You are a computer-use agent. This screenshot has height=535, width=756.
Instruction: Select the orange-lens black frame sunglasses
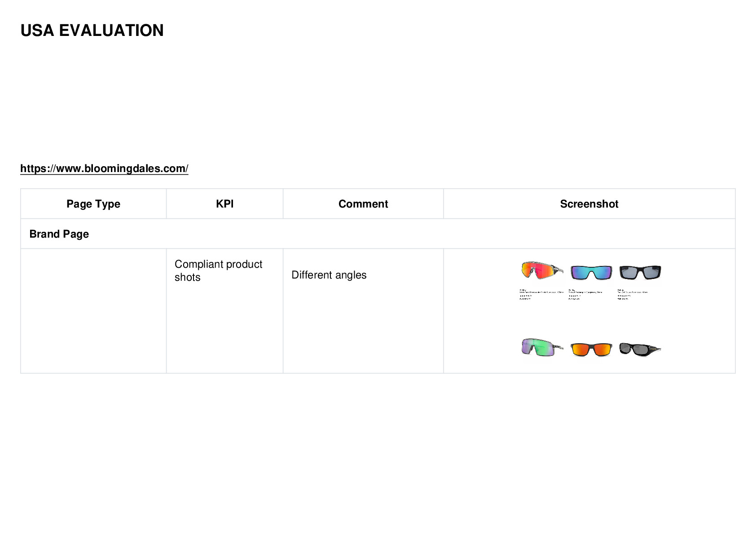591,349
